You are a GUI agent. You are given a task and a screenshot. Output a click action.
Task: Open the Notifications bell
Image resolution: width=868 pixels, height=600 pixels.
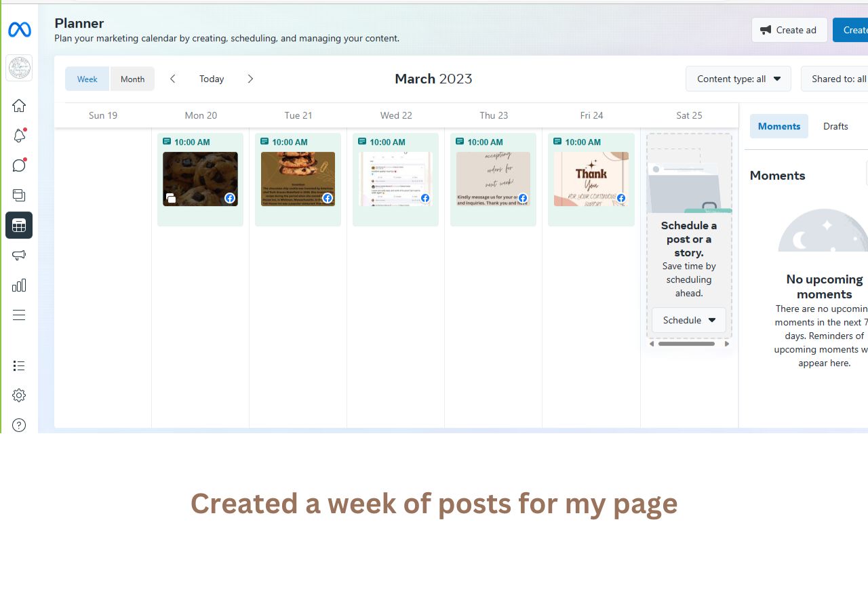[19, 136]
